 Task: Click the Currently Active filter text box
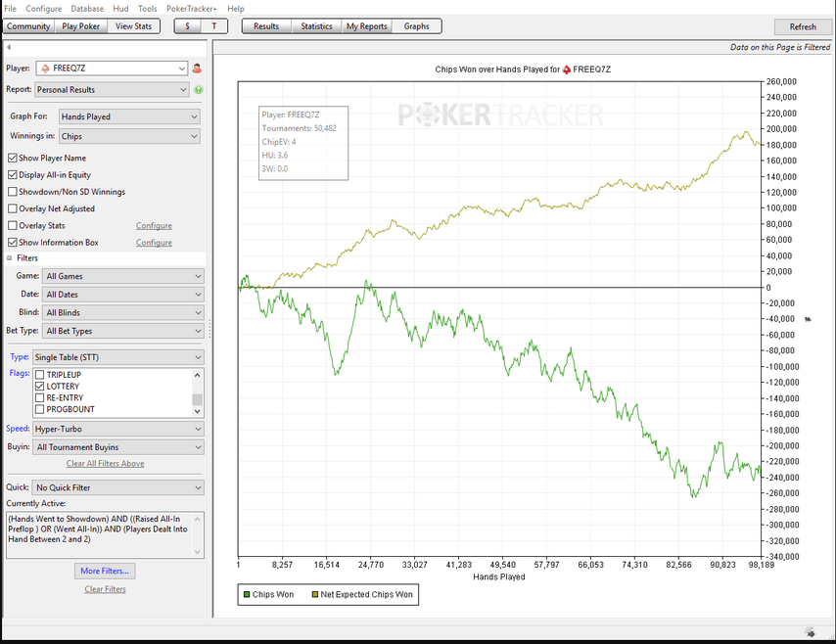(105, 534)
